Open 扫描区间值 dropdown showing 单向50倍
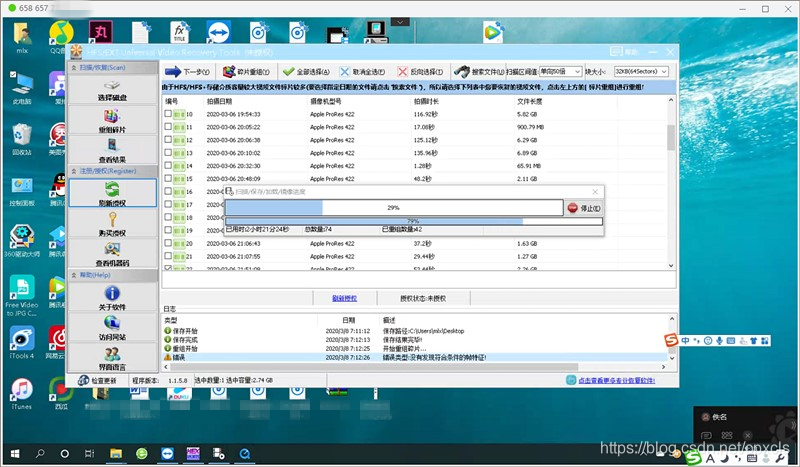Viewport: 800px width, 467px height. (560, 71)
